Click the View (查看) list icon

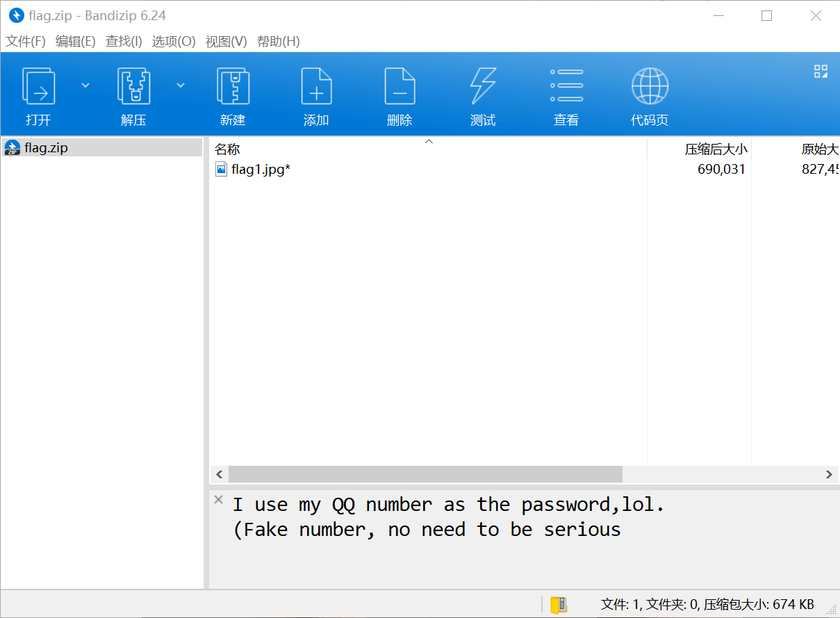566,87
